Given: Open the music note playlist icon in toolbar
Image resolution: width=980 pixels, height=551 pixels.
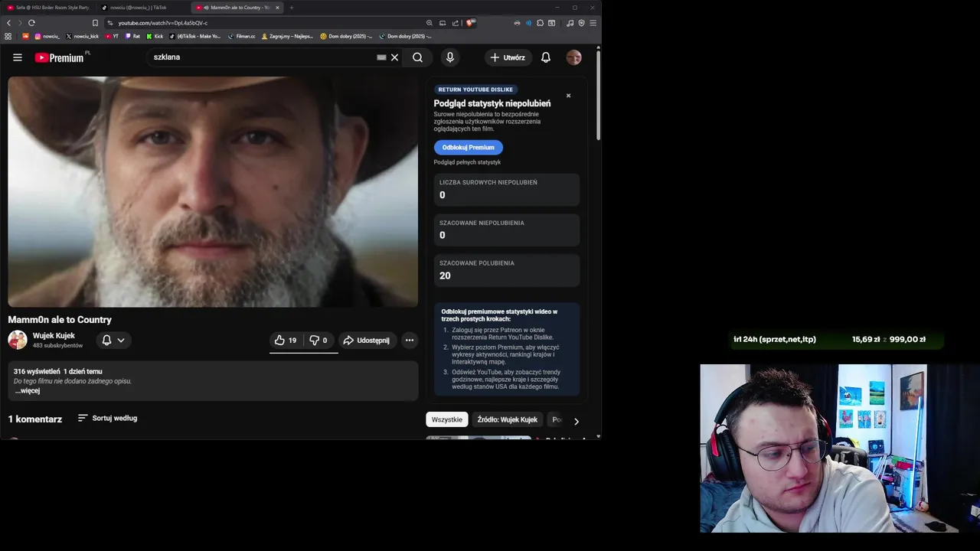Looking at the screenshot, I should point(570,23).
